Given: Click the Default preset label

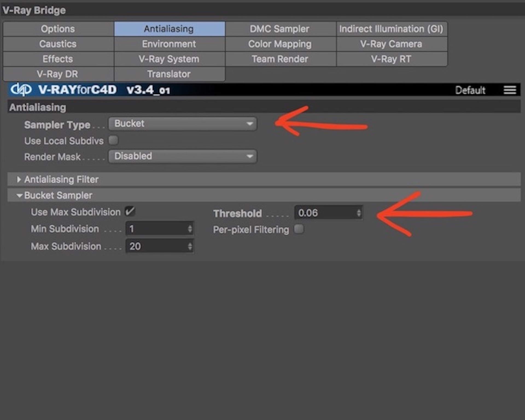Looking at the screenshot, I should point(470,90).
